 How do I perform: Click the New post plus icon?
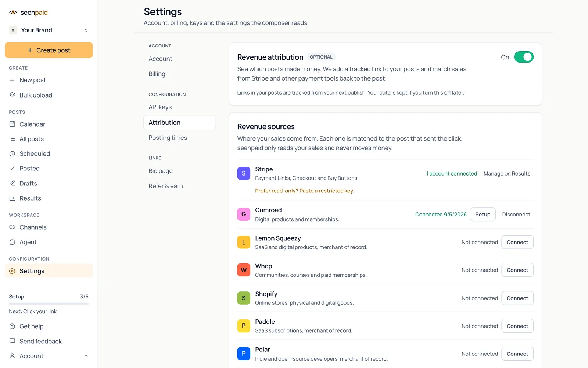click(x=12, y=80)
